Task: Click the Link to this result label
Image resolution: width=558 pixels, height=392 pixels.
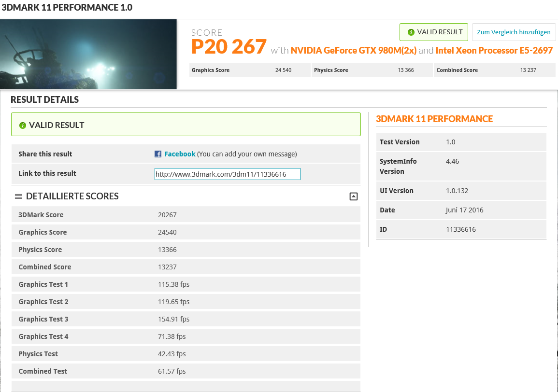Action: click(x=47, y=173)
